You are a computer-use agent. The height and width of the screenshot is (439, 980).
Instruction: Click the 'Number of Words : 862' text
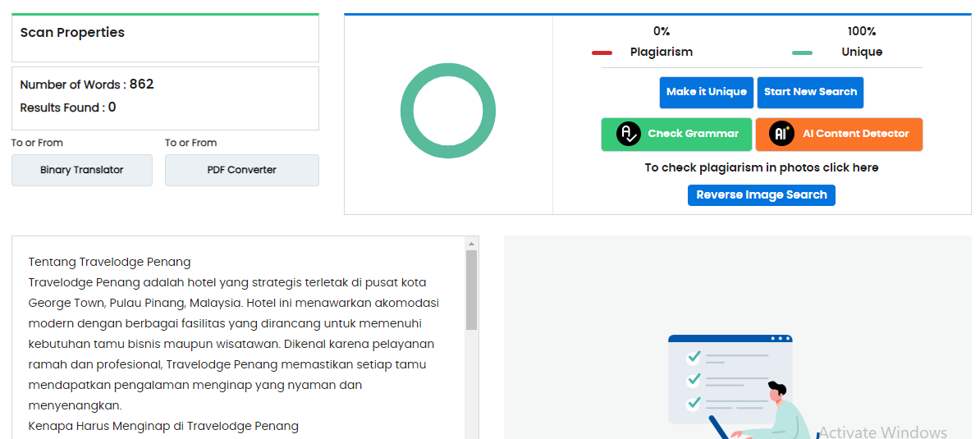pyautogui.click(x=87, y=85)
